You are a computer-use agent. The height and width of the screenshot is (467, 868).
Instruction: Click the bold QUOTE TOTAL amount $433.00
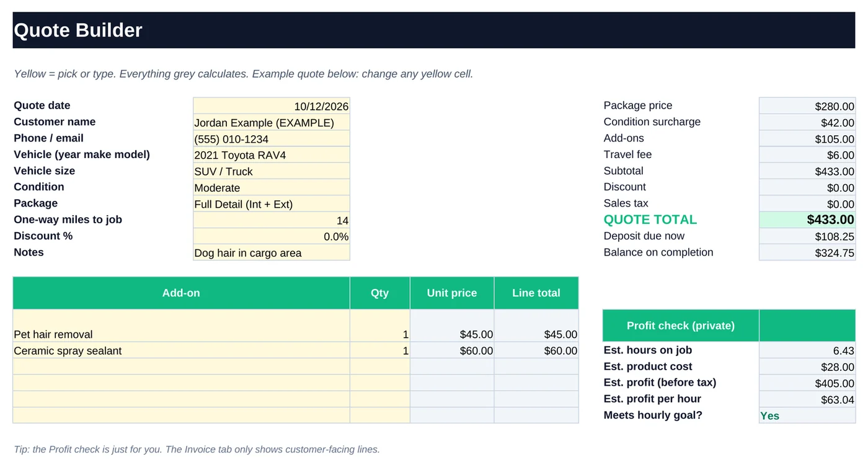tap(807, 220)
